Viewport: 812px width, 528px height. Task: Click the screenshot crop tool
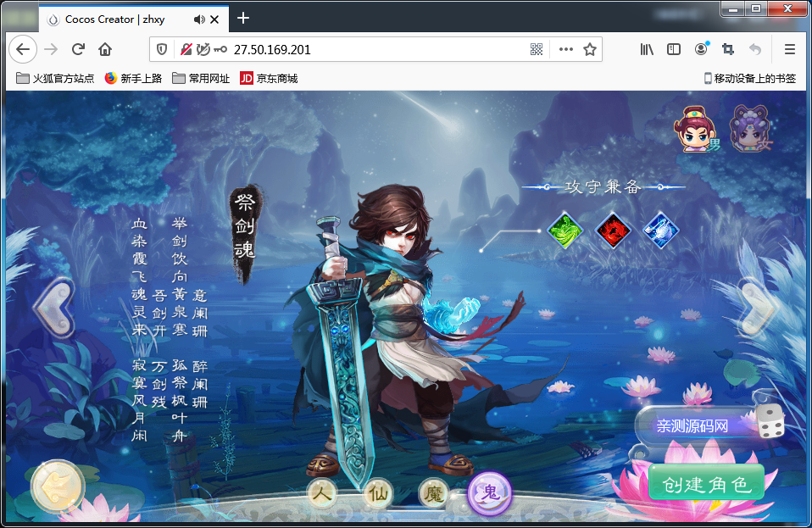click(x=728, y=50)
